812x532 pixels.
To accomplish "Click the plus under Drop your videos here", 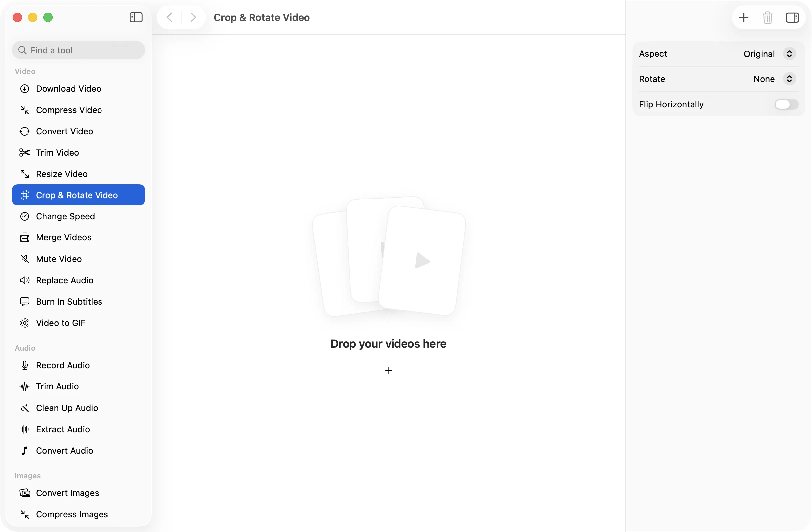I will pyautogui.click(x=389, y=370).
